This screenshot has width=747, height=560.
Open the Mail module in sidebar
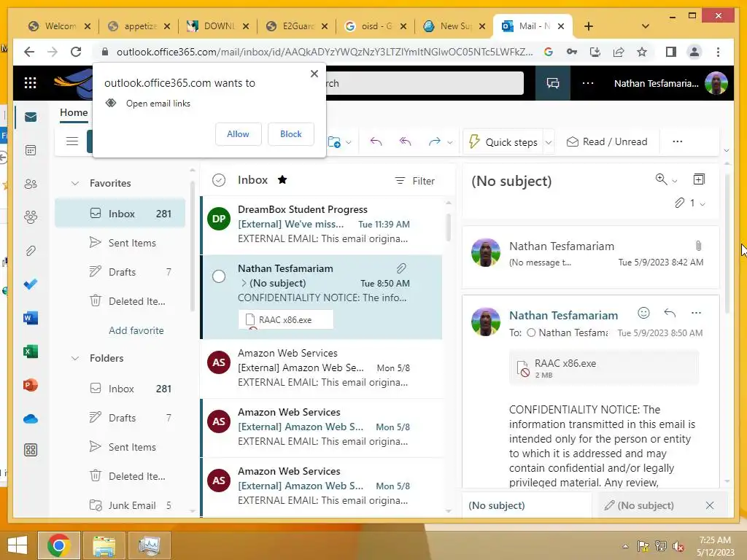(31, 117)
